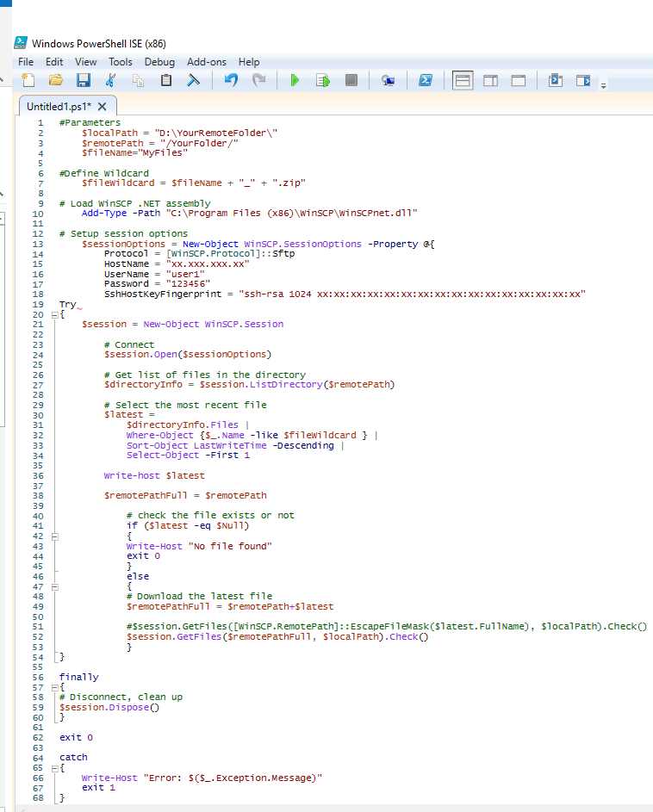Click $remotePathFull assignment on line 49
Screen dimensions: 653x812
point(230,607)
